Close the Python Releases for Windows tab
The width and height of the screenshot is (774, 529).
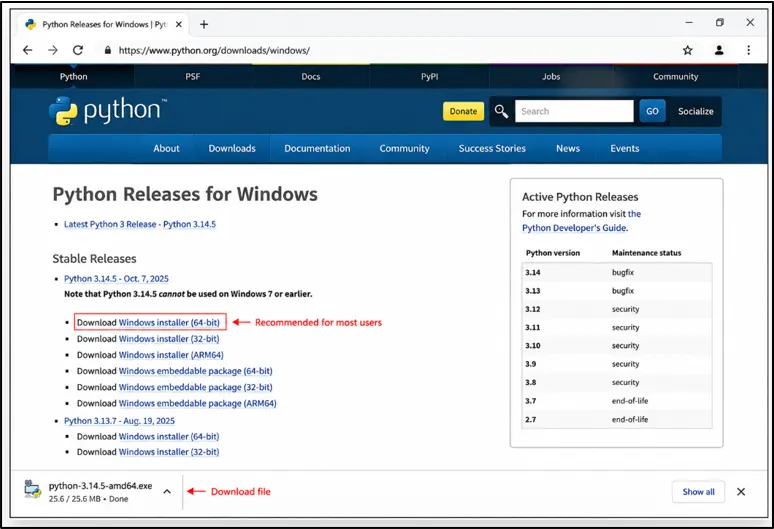(179, 24)
